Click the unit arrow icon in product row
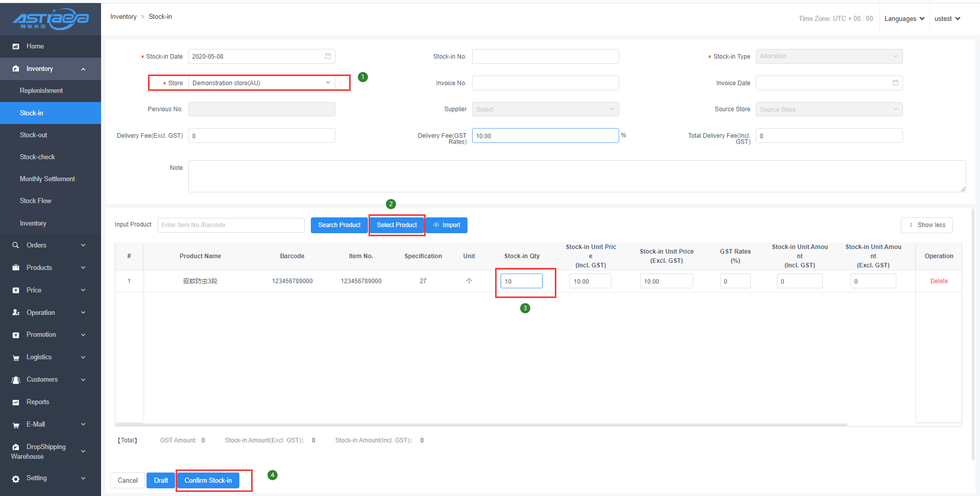The height and width of the screenshot is (496, 980). click(469, 281)
